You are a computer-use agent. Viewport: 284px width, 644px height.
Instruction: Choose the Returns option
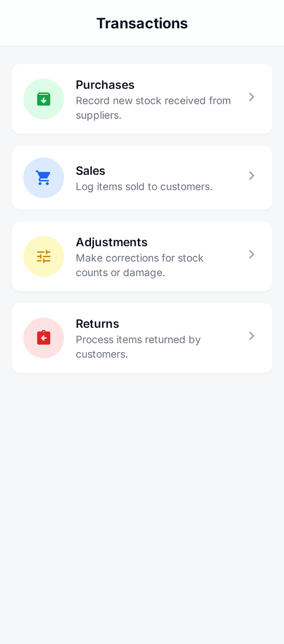pyautogui.click(x=142, y=338)
